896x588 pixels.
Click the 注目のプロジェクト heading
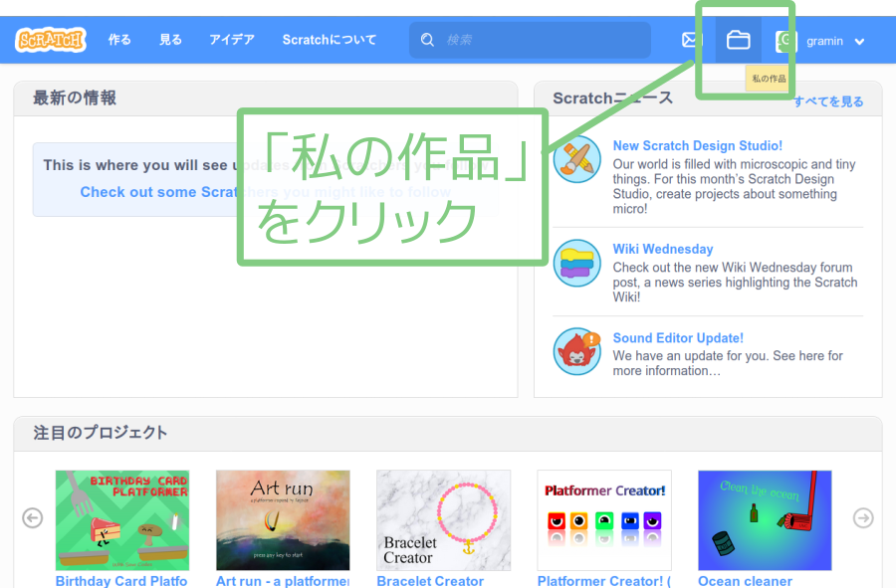pyautogui.click(x=100, y=432)
